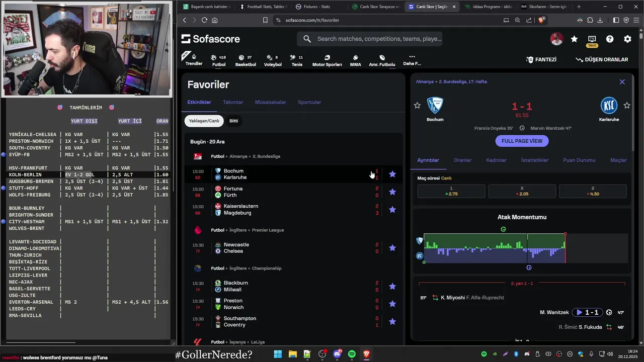644x362 pixels.
Task: Switch to the Takımlar tab
Action: point(233,102)
